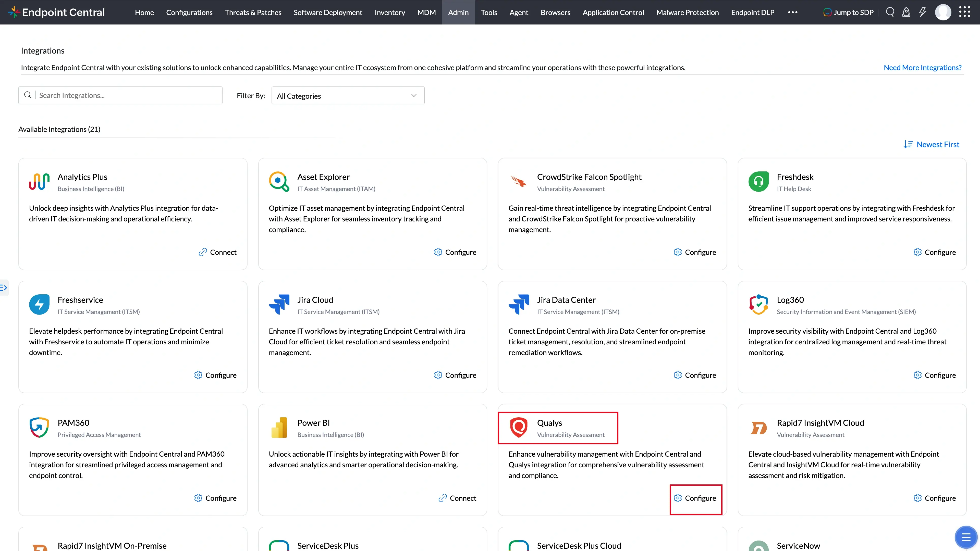This screenshot has width=980, height=551.
Task: Expand the left side panel arrow
Action: pos(4,287)
